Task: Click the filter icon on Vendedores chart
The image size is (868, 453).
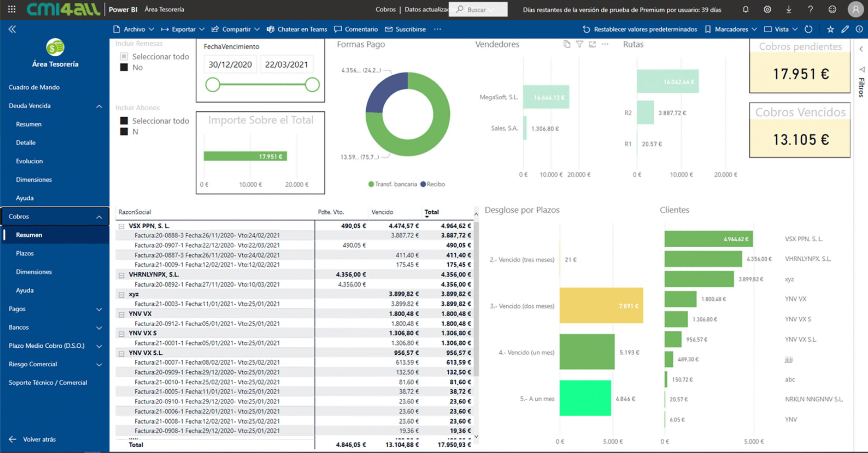Action: pyautogui.click(x=579, y=44)
